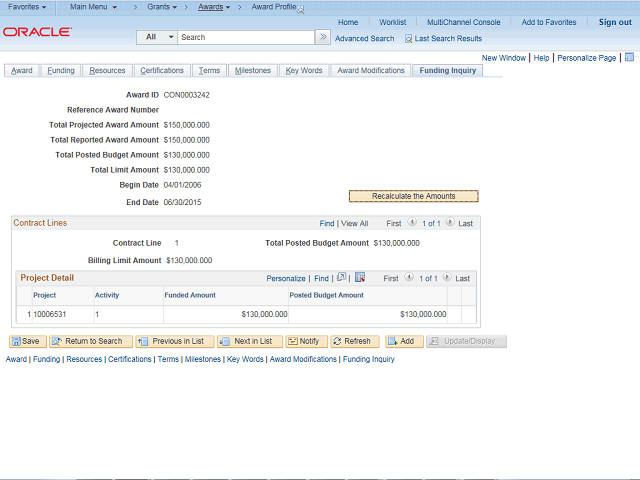
Task: Open the Milestones tab
Action: (x=253, y=70)
